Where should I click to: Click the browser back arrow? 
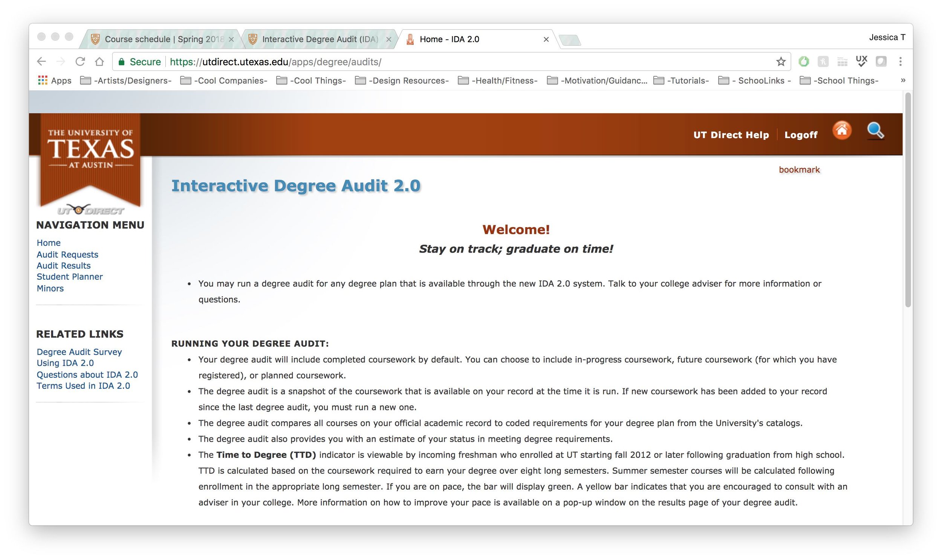click(41, 61)
